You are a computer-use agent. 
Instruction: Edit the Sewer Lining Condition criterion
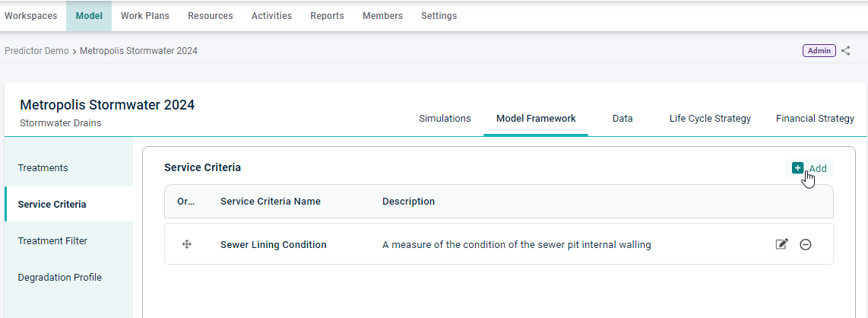[781, 244]
